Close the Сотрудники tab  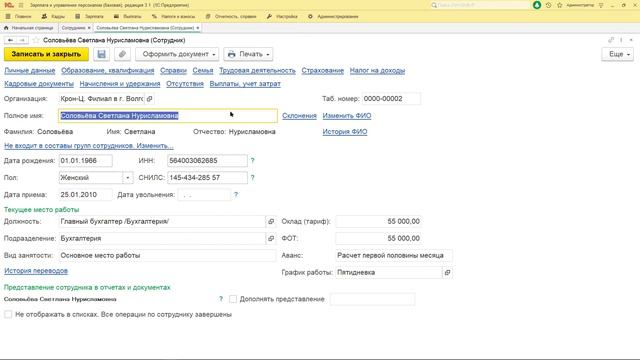(89, 28)
